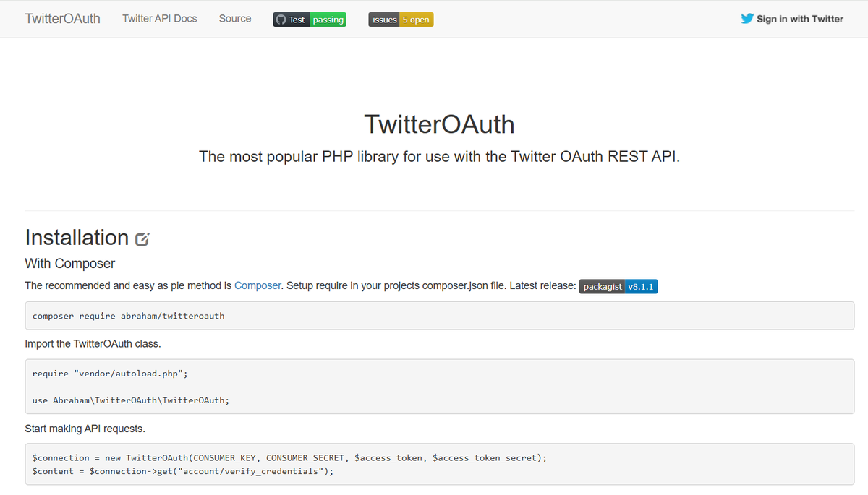Image resolution: width=868 pixels, height=495 pixels.
Task: Click the 'Start making API requests.' text
Action: tap(85, 429)
